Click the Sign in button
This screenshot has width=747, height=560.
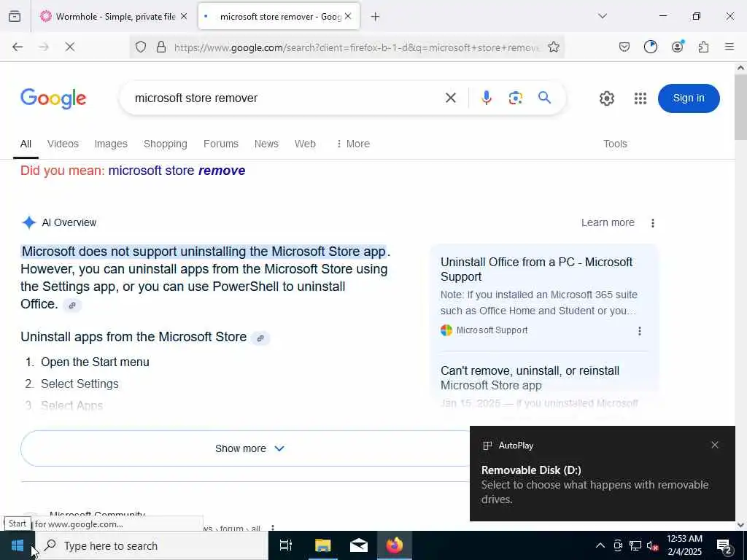[689, 98]
